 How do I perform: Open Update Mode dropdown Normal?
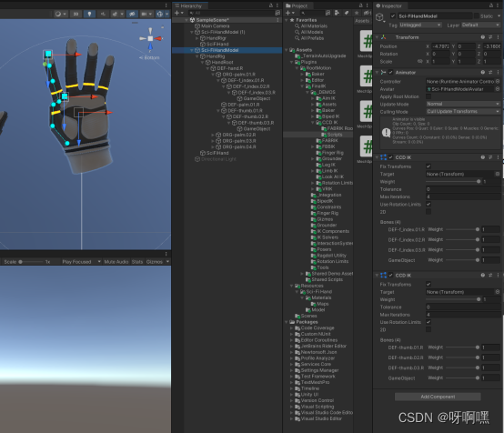[463, 104]
